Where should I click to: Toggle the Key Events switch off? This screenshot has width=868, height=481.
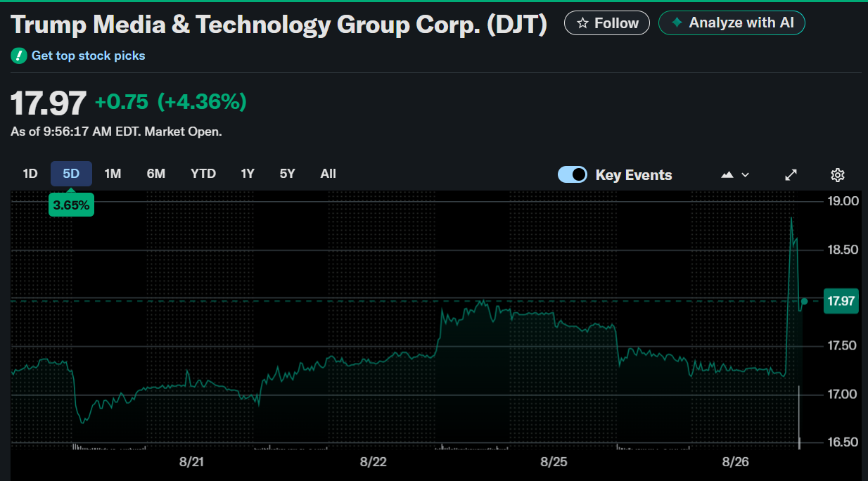pyautogui.click(x=573, y=175)
